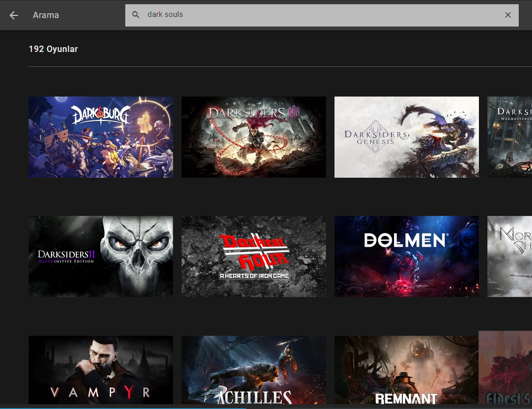This screenshot has height=409, width=532.
Task: Open the Eldest Souls game tile
Action: [x=505, y=368]
